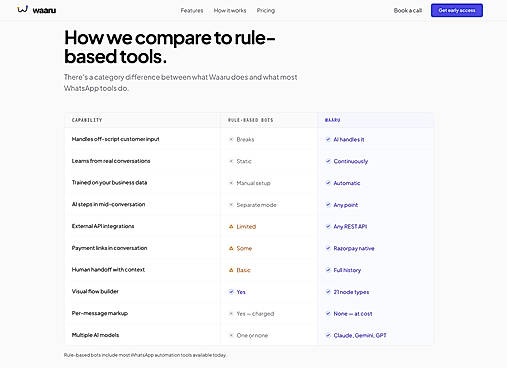The image size is (507, 368).
Task: Click the checkmark next to Razorpay native
Action: click(328, 248)
